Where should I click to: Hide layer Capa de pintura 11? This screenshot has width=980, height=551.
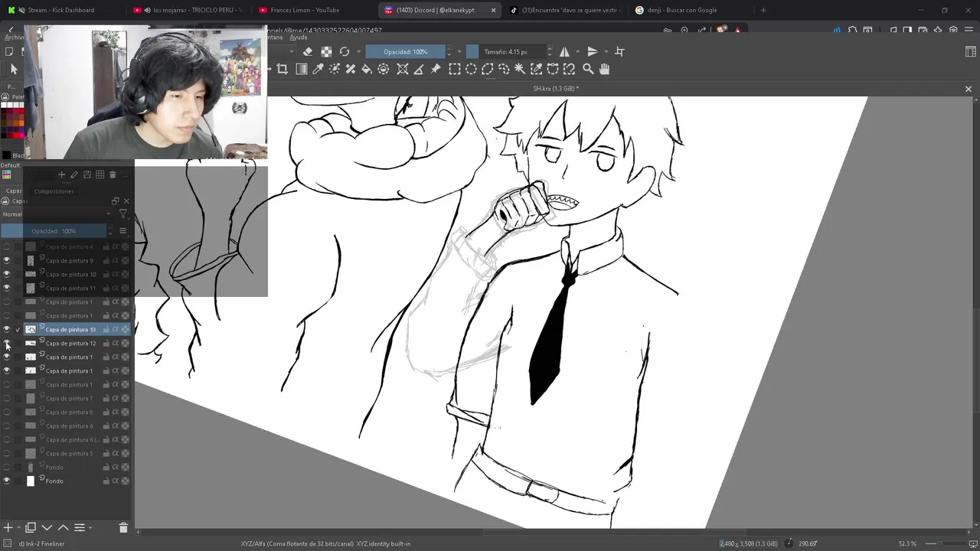[x=7, y=288]
